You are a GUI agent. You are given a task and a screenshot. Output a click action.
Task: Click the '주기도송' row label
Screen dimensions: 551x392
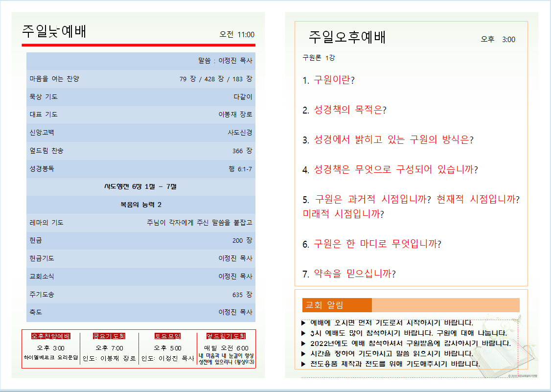pos(42,295)
